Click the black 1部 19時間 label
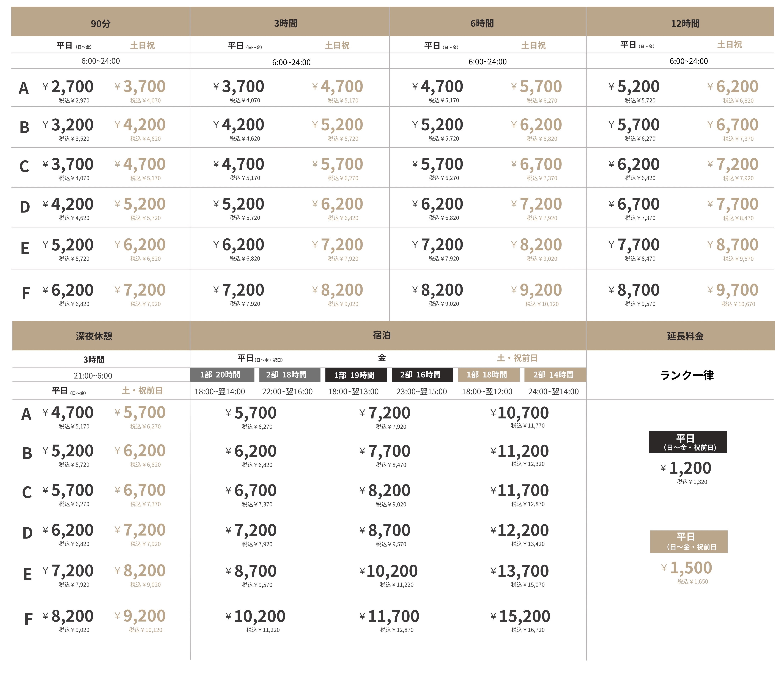The height and width of the screenshot is (673, 784). pos(356,375)
